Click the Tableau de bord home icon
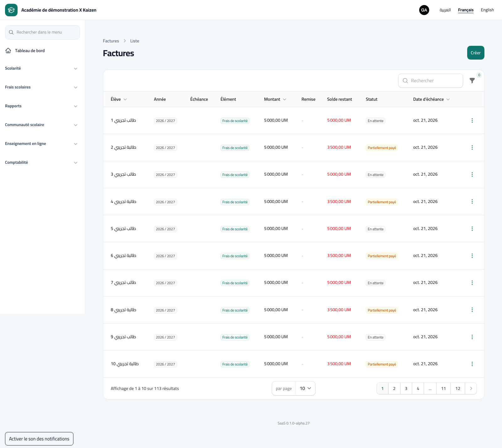502x448 pixels. point(8,51)
